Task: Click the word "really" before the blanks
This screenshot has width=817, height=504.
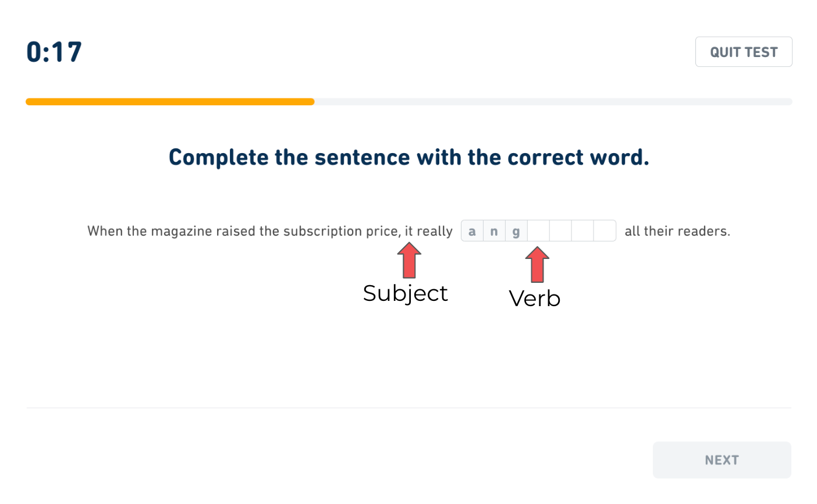Action: pyautogui.click(x=434, y=231)
